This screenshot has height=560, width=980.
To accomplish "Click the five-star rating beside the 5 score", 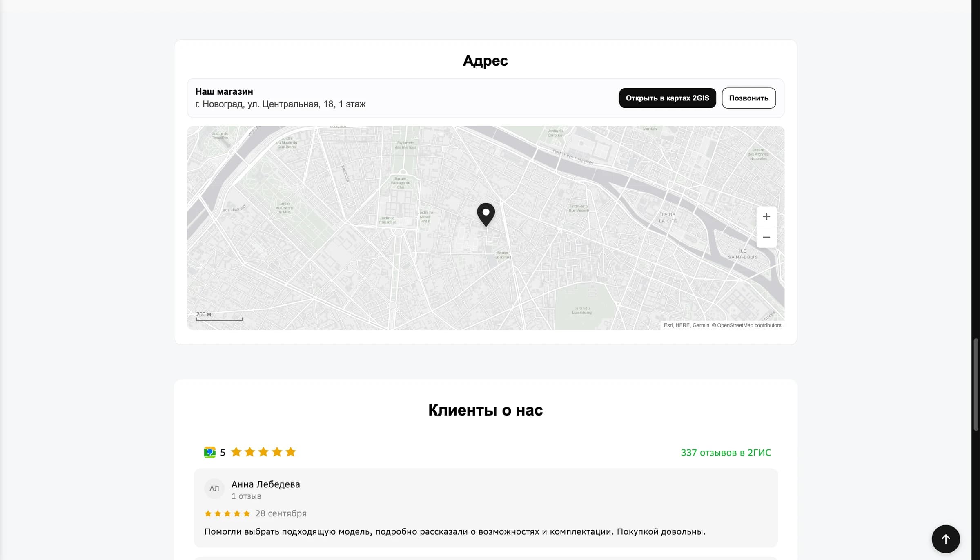I will [x=263, y=452].
